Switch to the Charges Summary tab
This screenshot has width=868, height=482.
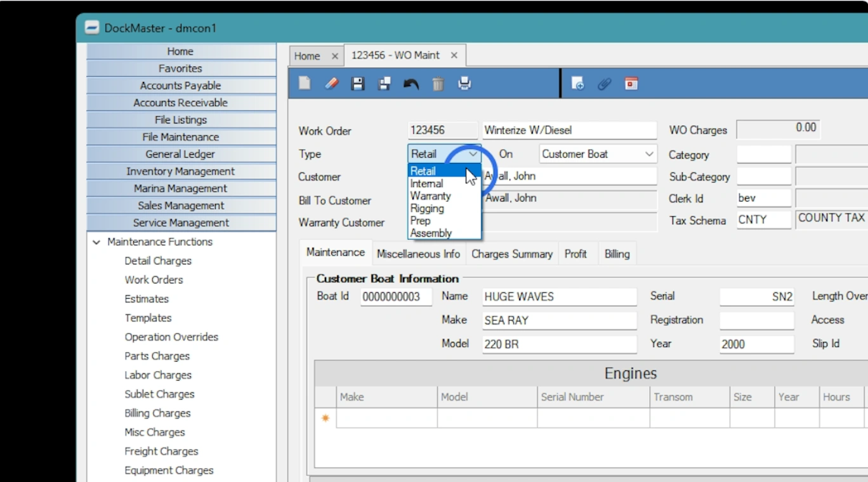[x=511, y=254]
